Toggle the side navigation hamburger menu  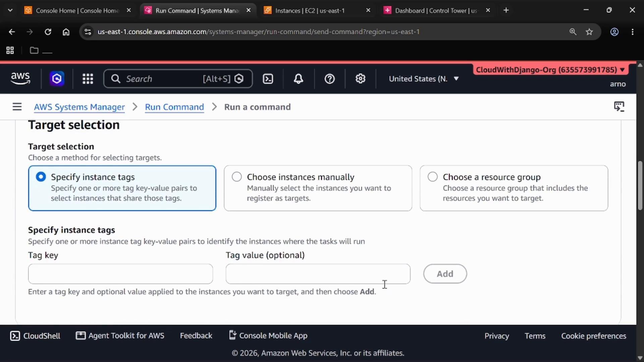(x=17, y=107)
